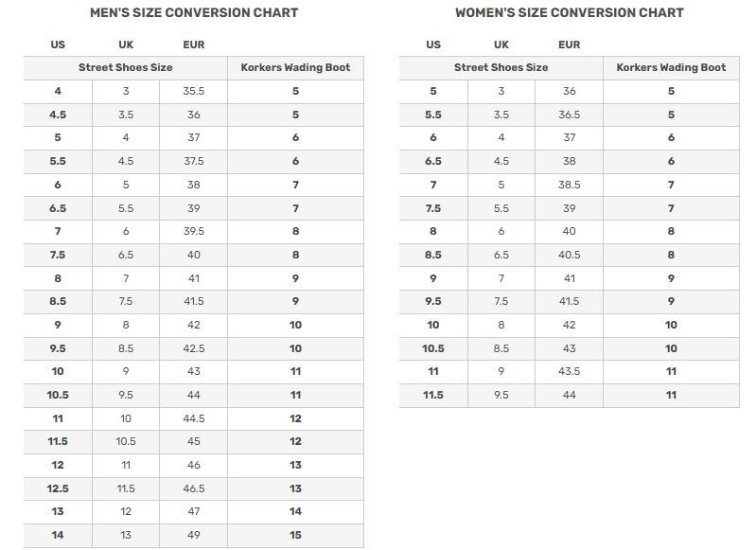Click Street Shoes Size header in women's chart
This screenshot has width=756, height=550.
[x=501, y=67]
